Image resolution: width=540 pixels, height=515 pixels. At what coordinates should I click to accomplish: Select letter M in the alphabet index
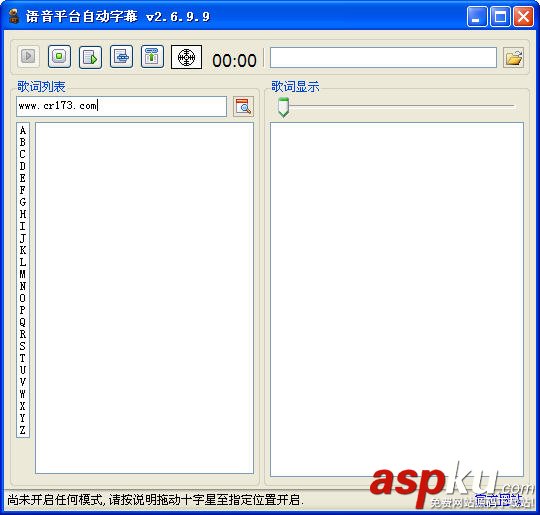(23, 274)
